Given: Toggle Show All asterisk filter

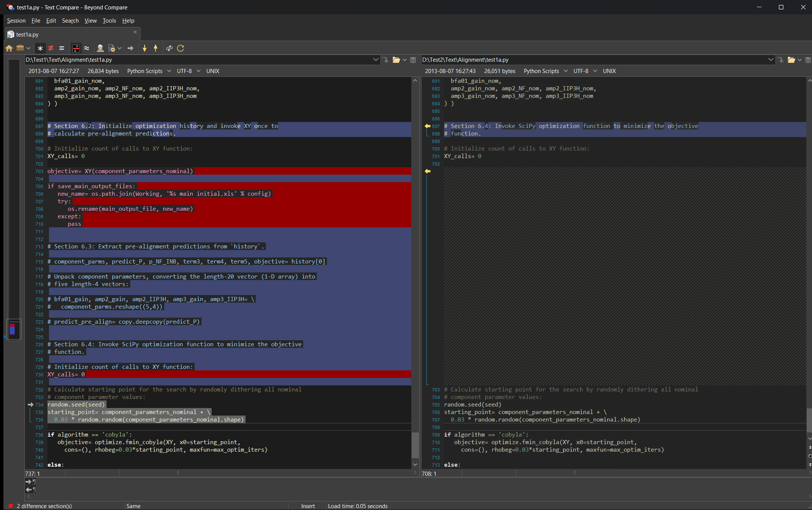Looking at the screenshot, I should 40,48.
